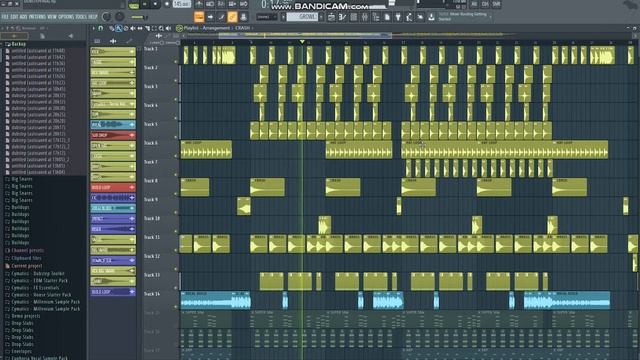
Task: Mute Track 1 using its green dot
Action: point(176,62)
